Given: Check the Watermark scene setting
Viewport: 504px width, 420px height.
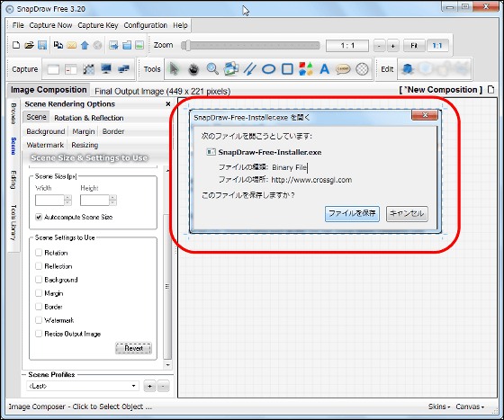Looking at the screenshot, I should pos(39,320).
